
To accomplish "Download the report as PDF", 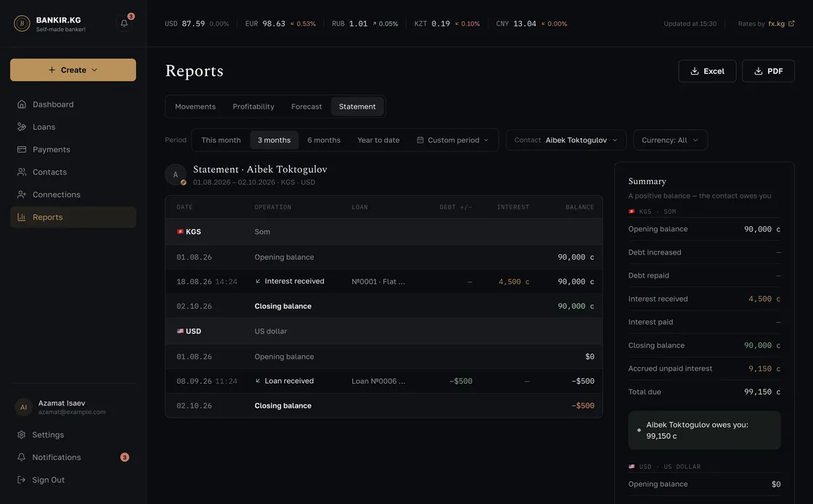I will coord(769,71).
